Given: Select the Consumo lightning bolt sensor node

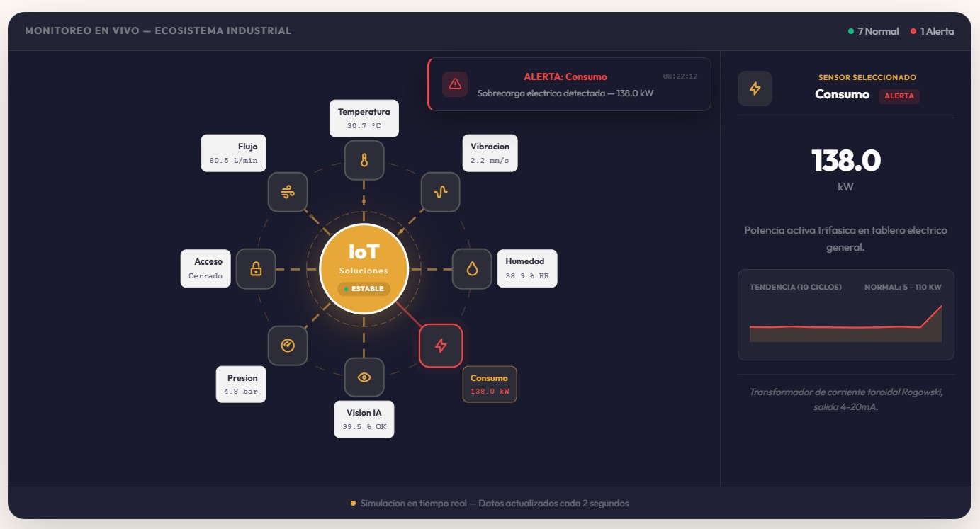Looking at the screenshot, I should coord(441,346).
